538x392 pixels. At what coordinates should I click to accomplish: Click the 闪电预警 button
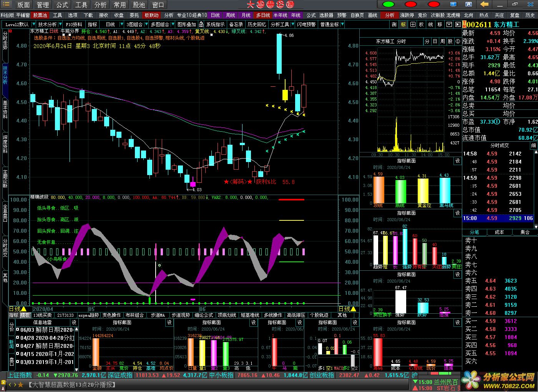(306, 24)
